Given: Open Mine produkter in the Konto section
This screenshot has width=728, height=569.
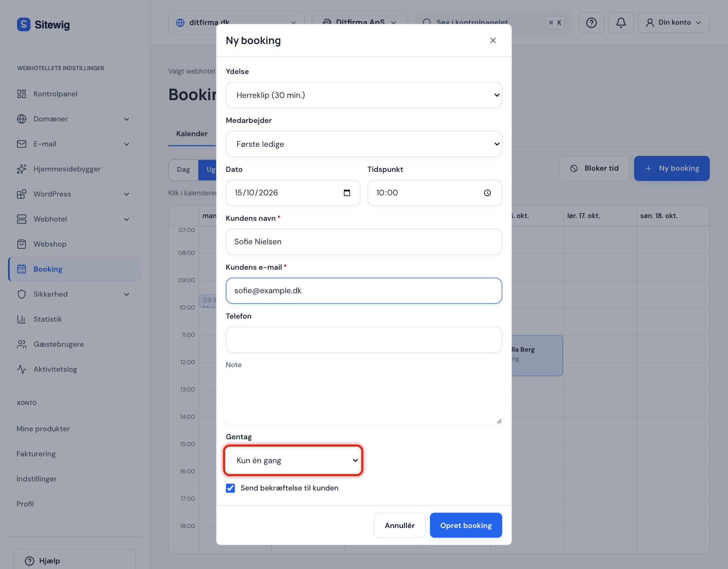Looking at the screenshot, I should (43, 429).
